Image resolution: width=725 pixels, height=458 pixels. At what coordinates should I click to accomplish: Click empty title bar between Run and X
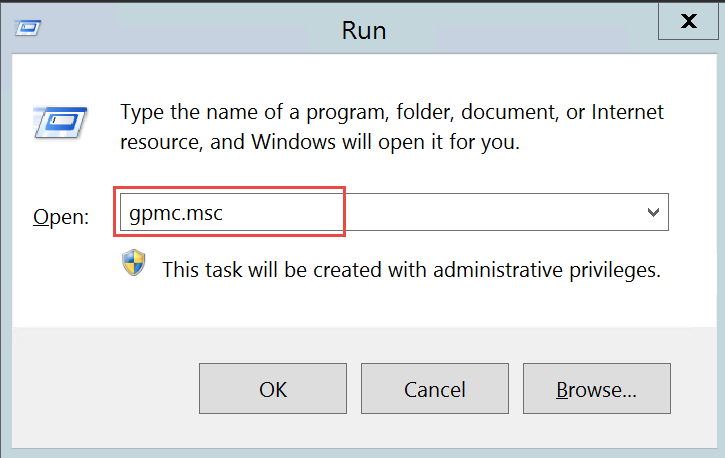pos(520,29)
